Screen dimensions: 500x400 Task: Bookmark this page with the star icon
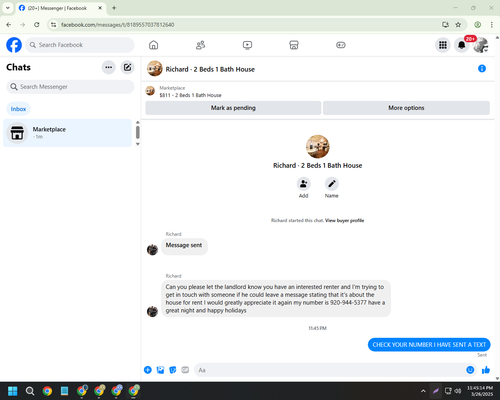coord(458,25)
